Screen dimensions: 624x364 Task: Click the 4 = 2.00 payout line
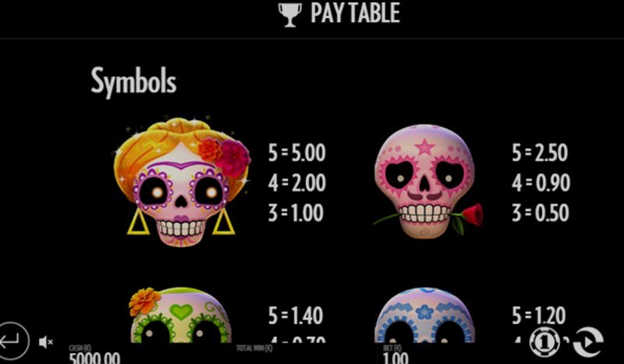[x=297, y=183]
